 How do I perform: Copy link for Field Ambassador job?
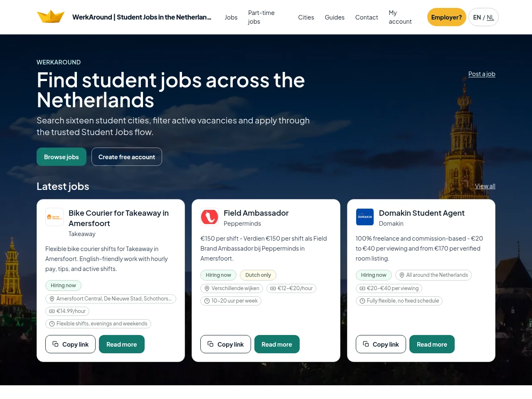226,344
